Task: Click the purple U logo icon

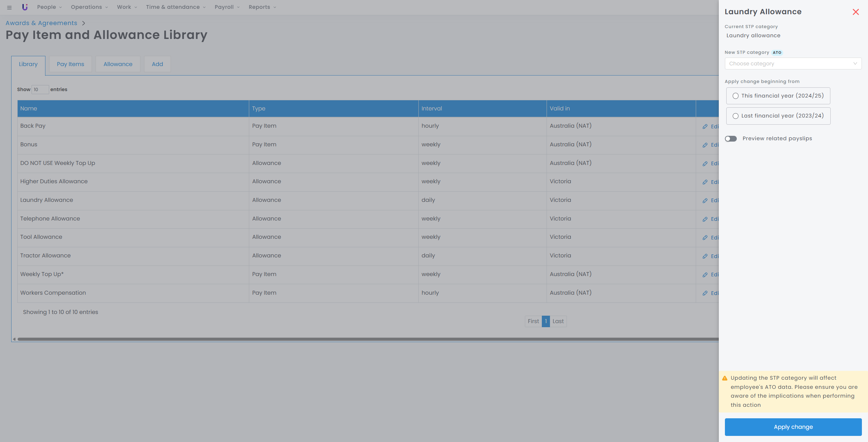Action: 25,7
